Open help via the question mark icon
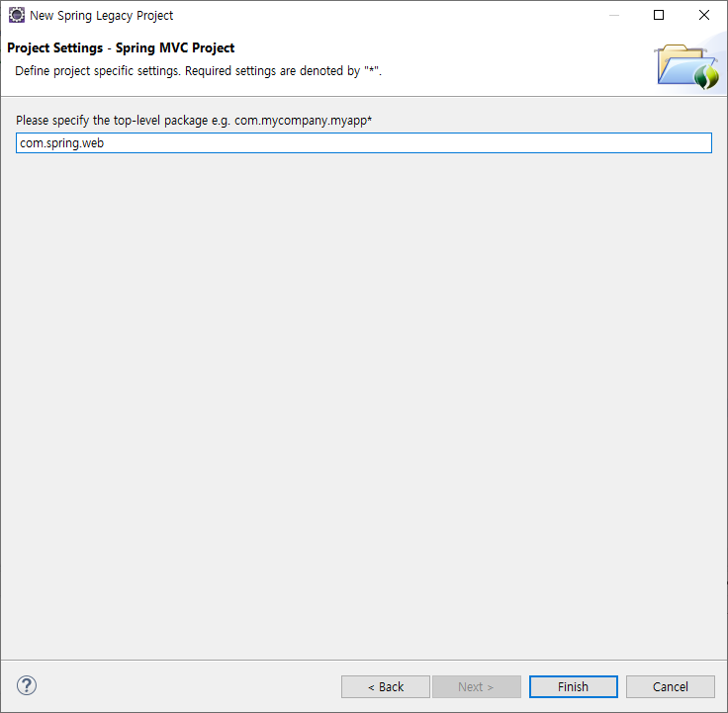Image resolution: width=728 pixels, height=713 pixels. point(27,685)
